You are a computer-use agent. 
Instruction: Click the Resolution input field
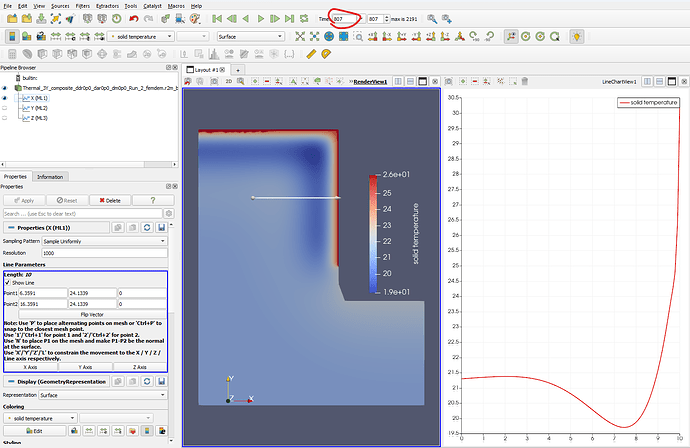105,253
